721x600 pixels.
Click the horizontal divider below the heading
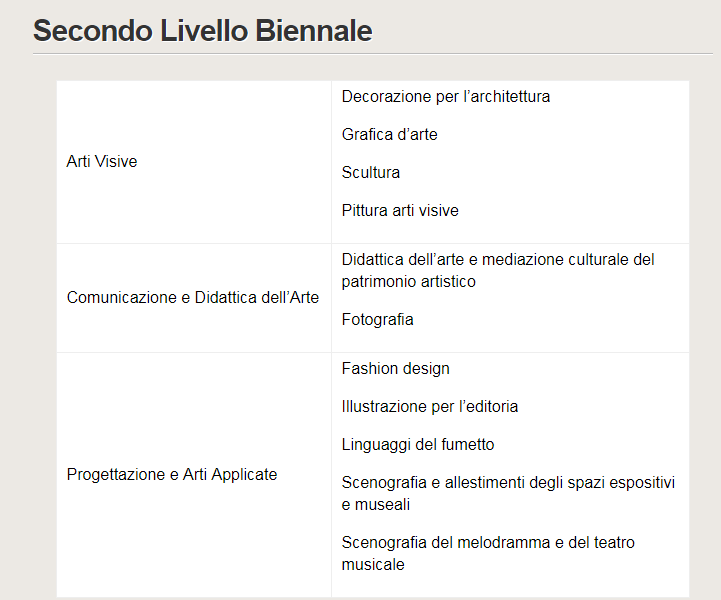[x=372, y=54]
